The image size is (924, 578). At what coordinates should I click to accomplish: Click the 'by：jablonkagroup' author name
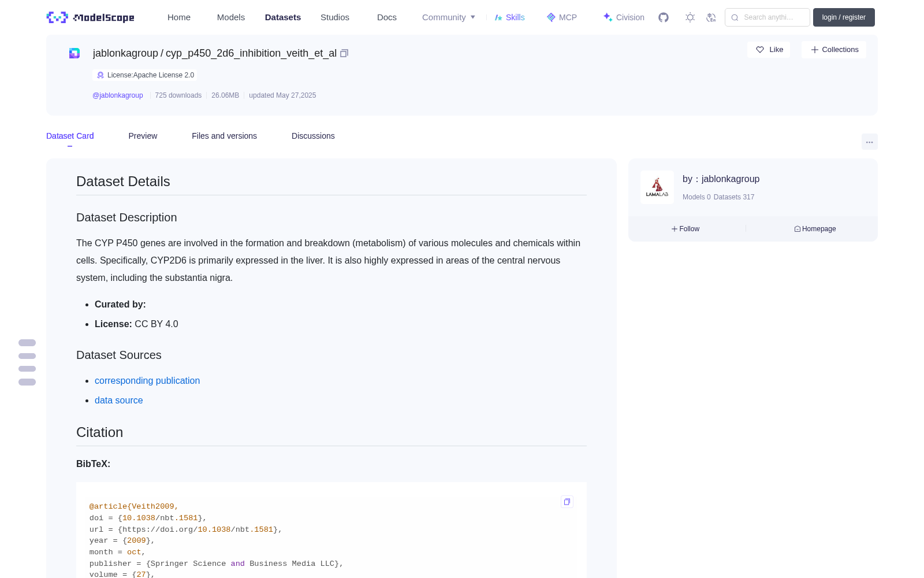point(721,179)
